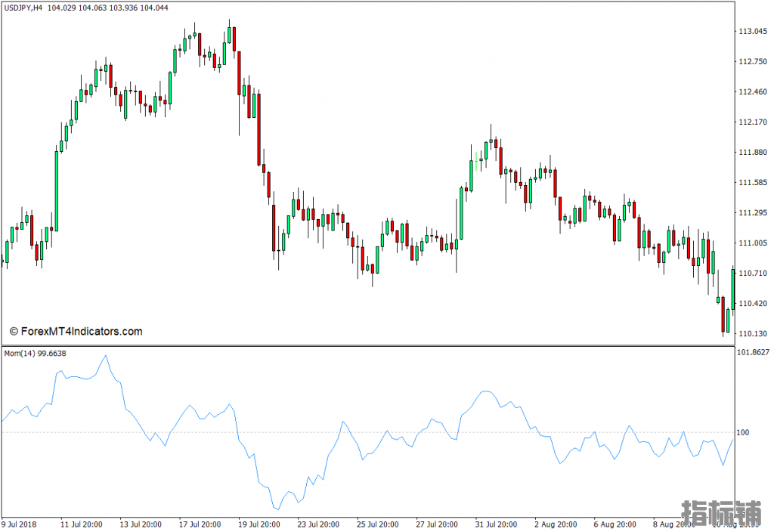The width and height of the screenshot is (774, 532).
Task: Click the ForexMT4Indicators.com watermark text
Action: pyautogui.click(x=76, y=331)
